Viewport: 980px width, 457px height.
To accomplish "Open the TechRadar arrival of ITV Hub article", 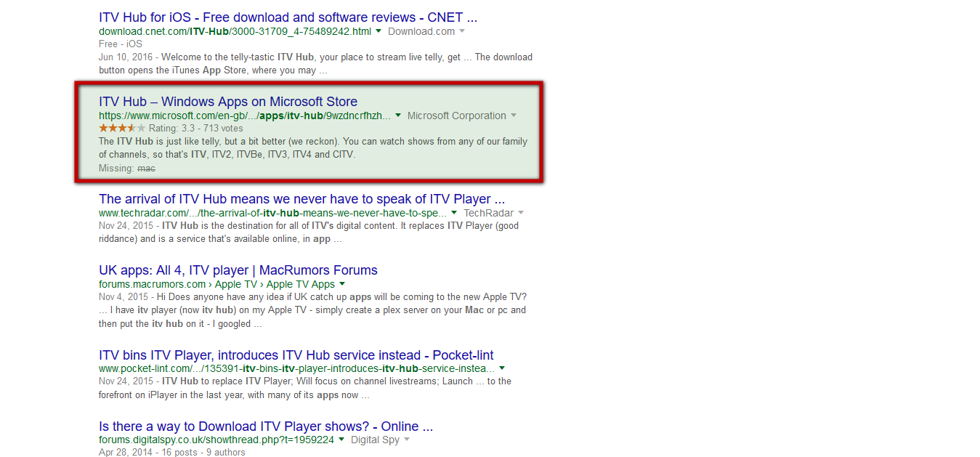I will pyautogui.click(x=301, y=199).
